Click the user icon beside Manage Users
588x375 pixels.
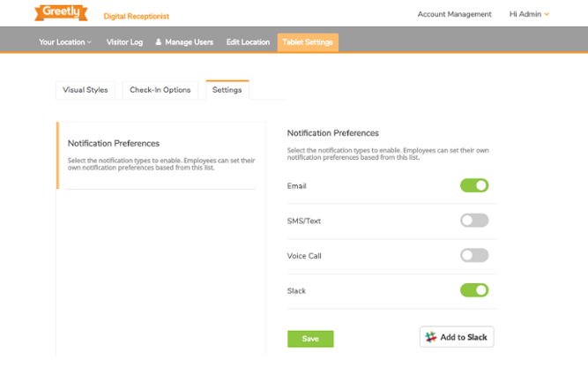click(159, 42)
